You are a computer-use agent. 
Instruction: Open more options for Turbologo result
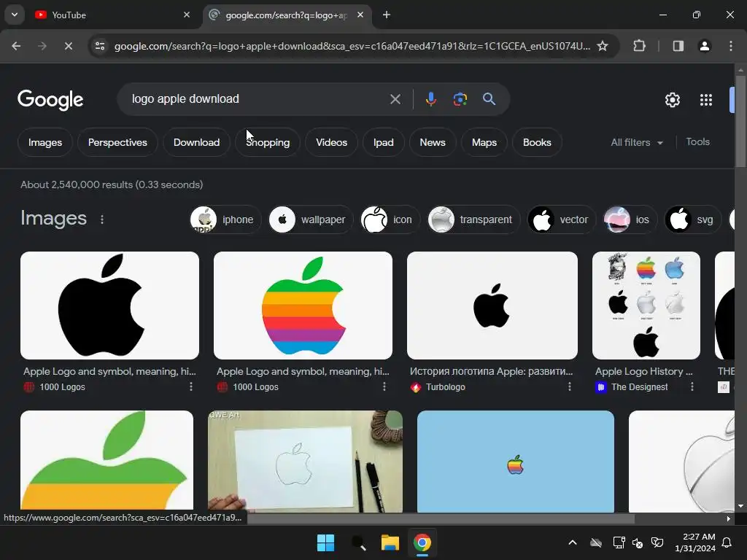click(569, 386)
